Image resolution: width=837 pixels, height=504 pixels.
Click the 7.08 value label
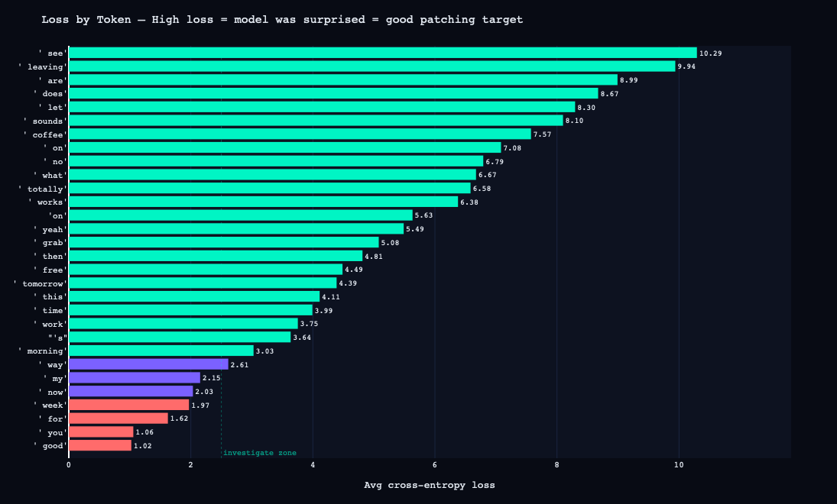point(512,147)
